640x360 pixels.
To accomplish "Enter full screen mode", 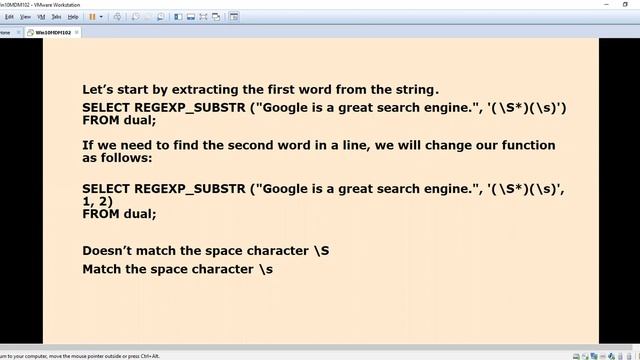I will (203, 17).
